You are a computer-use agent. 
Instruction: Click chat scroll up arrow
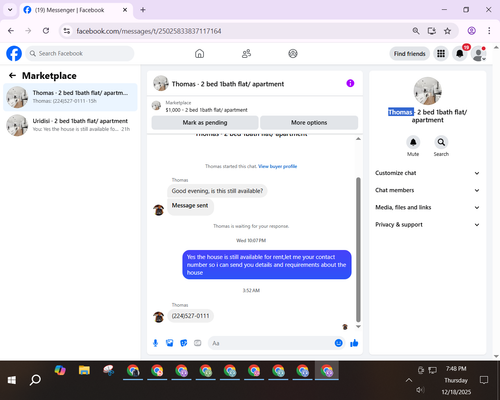358,139
